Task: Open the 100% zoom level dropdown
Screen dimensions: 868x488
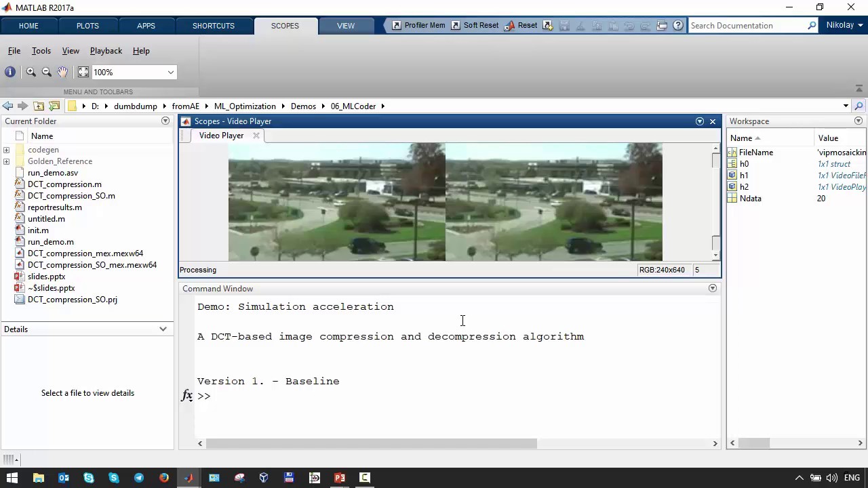Action: click(x=171, y=72)
